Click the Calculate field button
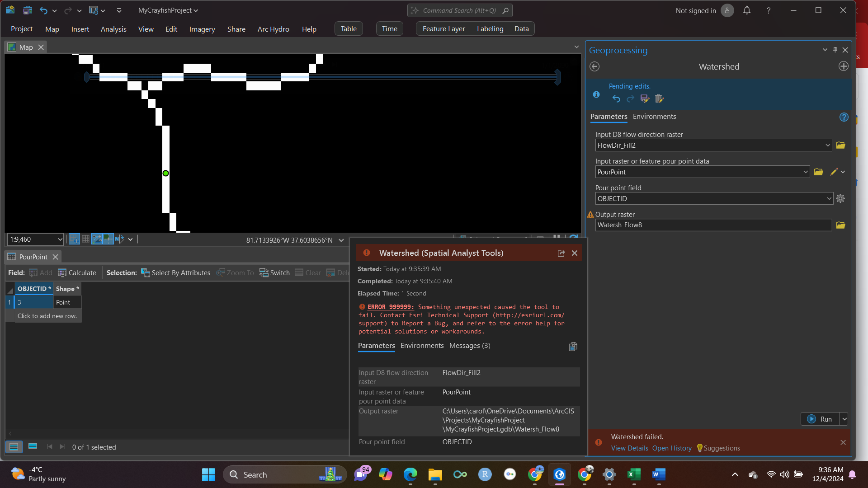The height and width of the screenshot is (488, 868). click(77, 273)
